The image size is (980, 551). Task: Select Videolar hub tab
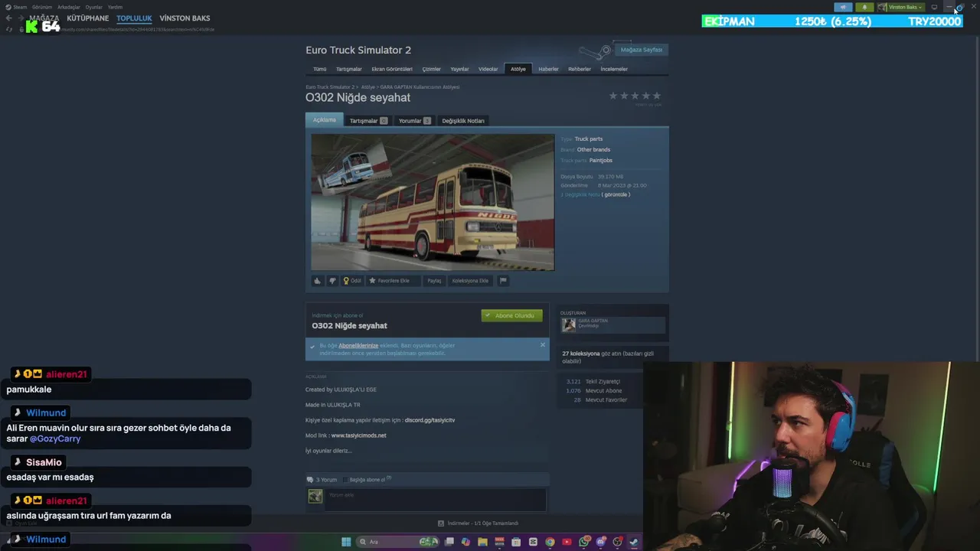[x=488, y=69]
